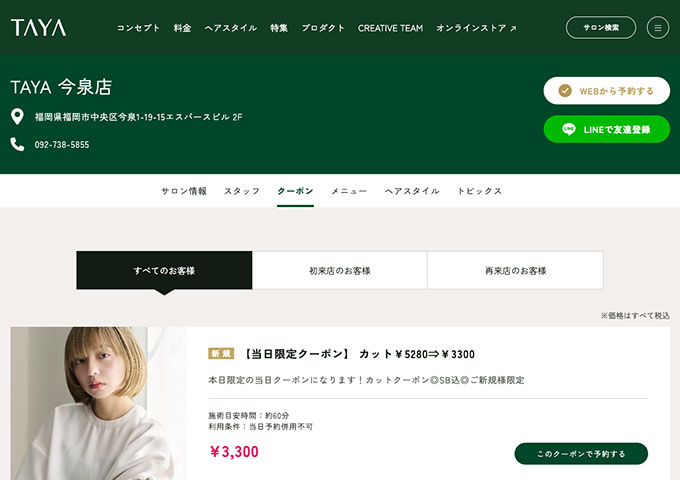Open CREATIVE TEAM navigation item
This screenshot has width=680, height=480.
[391, 28]
